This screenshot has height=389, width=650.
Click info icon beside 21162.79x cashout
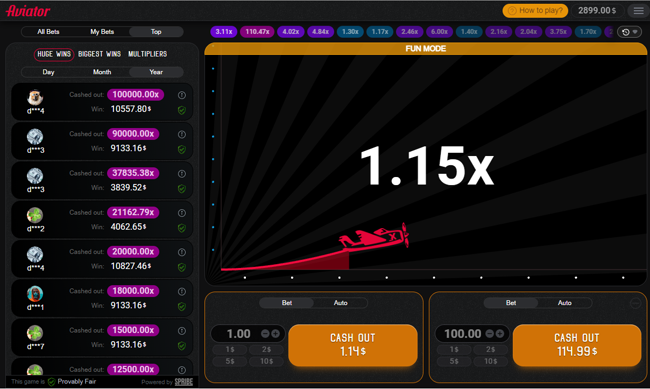pos(182,213)
